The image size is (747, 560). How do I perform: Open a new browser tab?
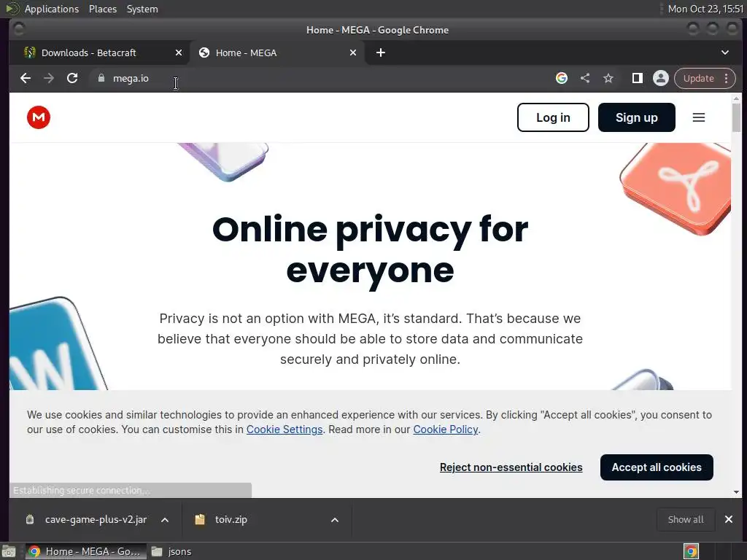tap(381, 52)
